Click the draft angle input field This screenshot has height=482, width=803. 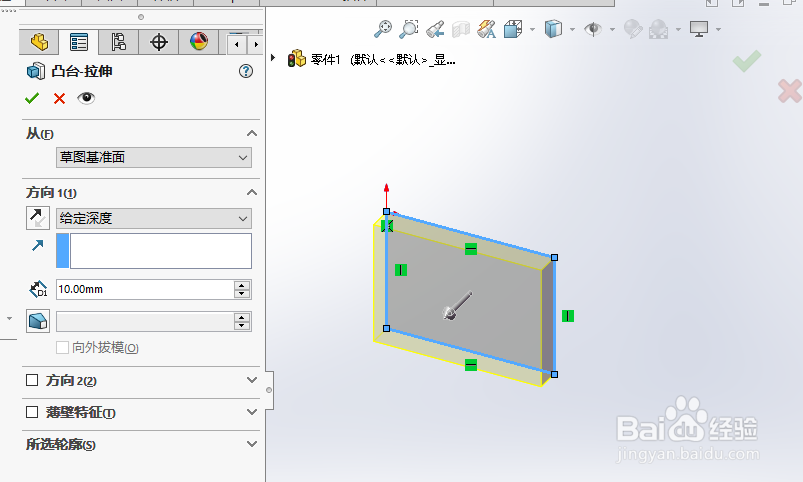pos(145,322)
